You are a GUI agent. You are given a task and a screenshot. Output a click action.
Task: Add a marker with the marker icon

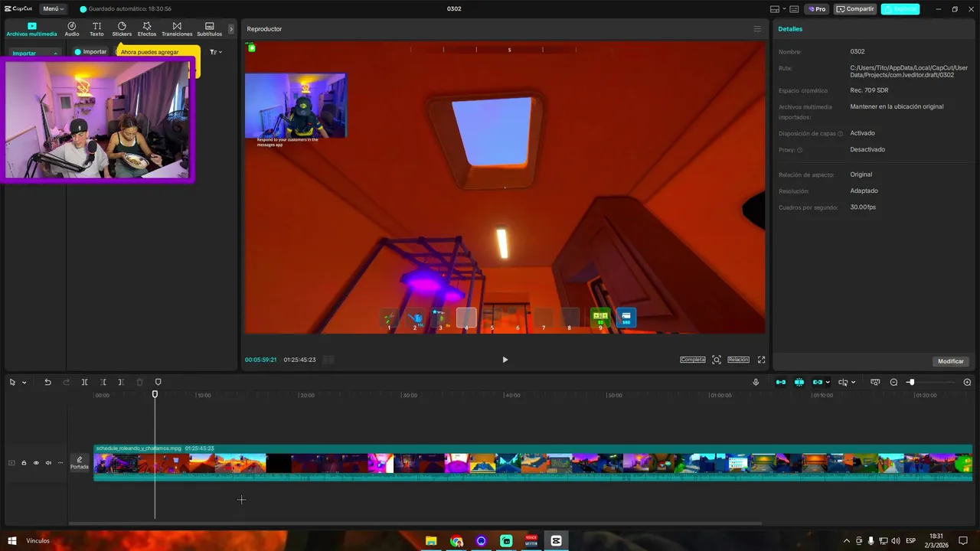[x=158, y=382]
